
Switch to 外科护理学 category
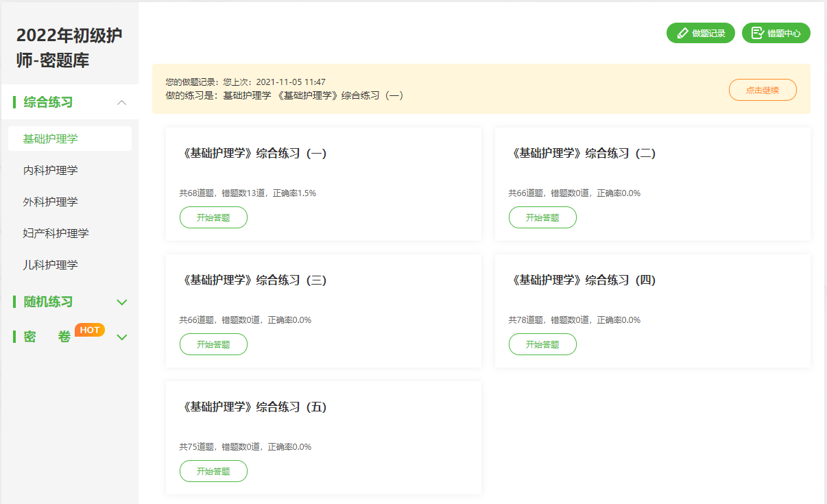point(51,202)
